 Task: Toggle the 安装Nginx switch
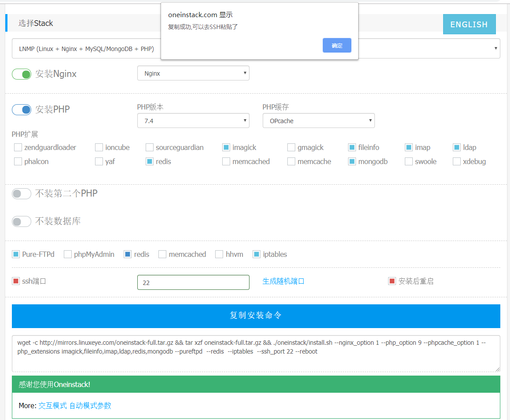22,74
